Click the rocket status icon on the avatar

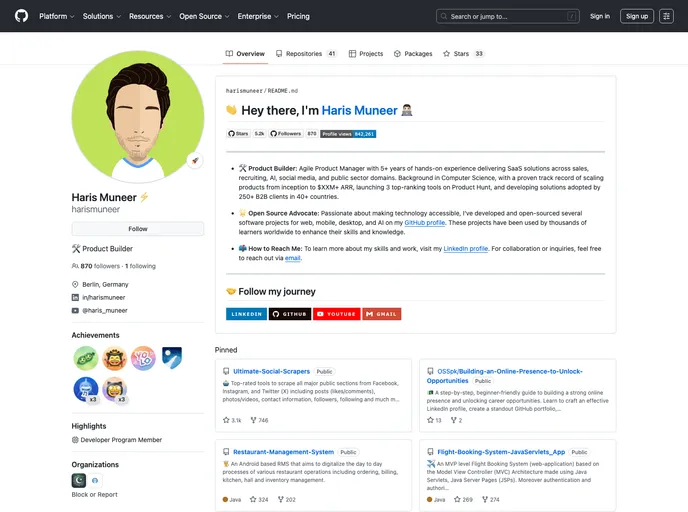click(195, 160)
